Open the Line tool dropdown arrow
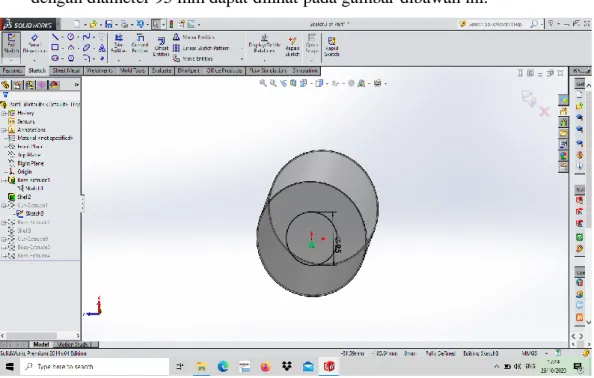This screenshot has width=594, height=378. [x=62, y=37]
